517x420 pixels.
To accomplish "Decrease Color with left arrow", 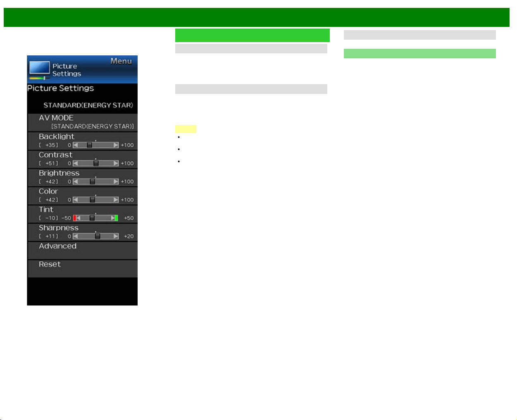I will point(75,200).
